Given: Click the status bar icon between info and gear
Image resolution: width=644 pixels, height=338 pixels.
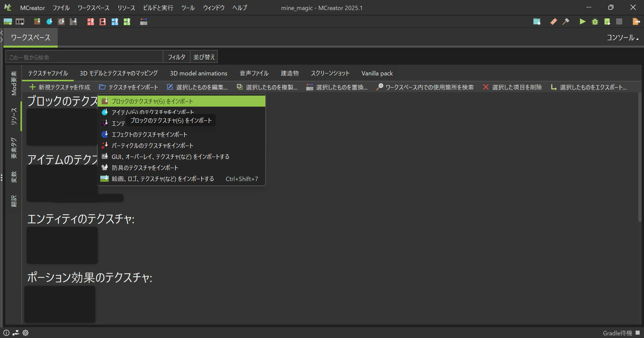Looking at the screenshot, I should (16, 333).
